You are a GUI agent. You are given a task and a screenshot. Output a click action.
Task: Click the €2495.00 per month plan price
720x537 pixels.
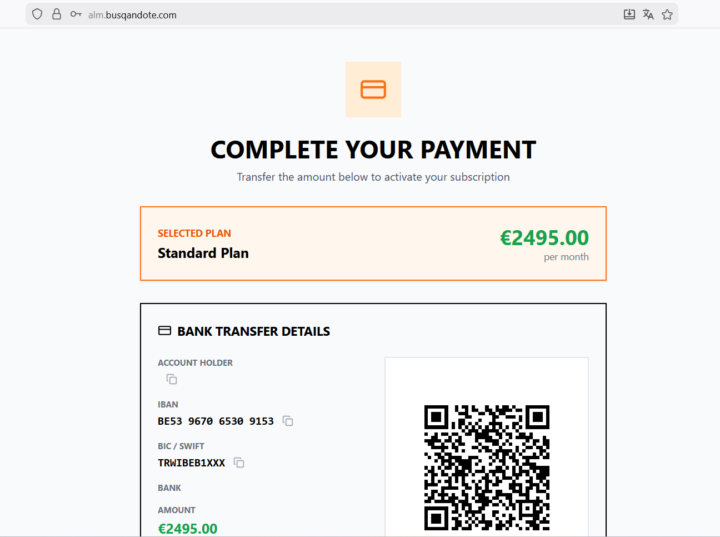tap(544, 238)
